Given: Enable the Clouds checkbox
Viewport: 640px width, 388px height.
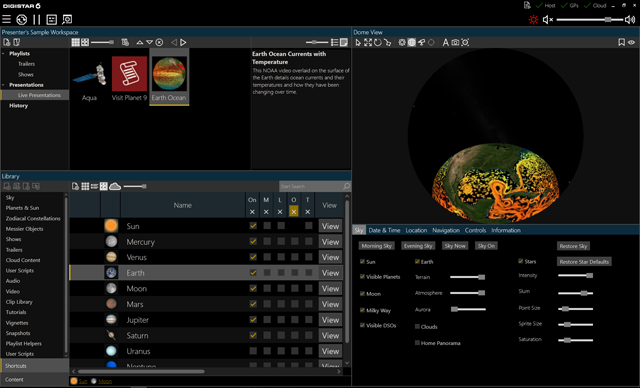Looking at the screenshot, I should pos(417,326).
